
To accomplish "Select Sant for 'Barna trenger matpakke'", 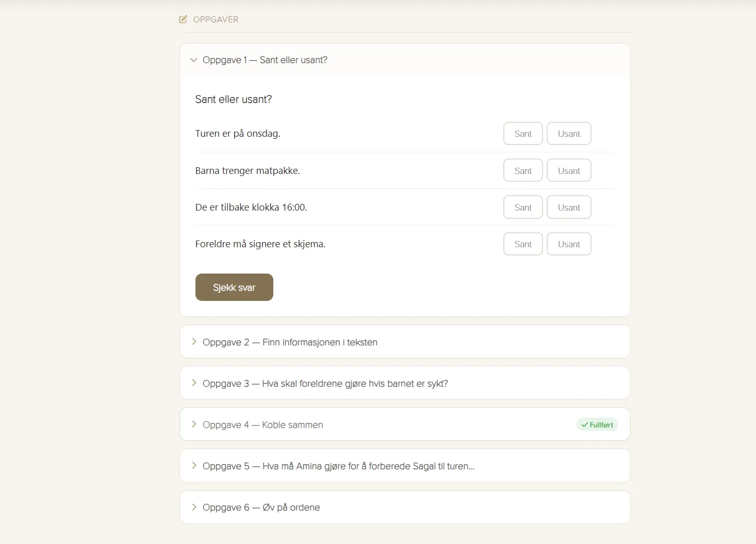I will [x=523, y=171].
